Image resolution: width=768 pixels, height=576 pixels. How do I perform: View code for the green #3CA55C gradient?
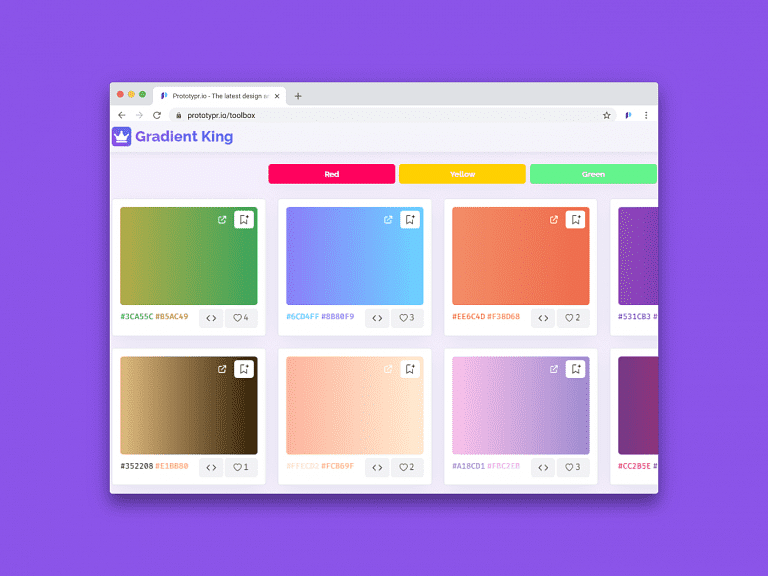pyautogui.click(x=211, y=318)
